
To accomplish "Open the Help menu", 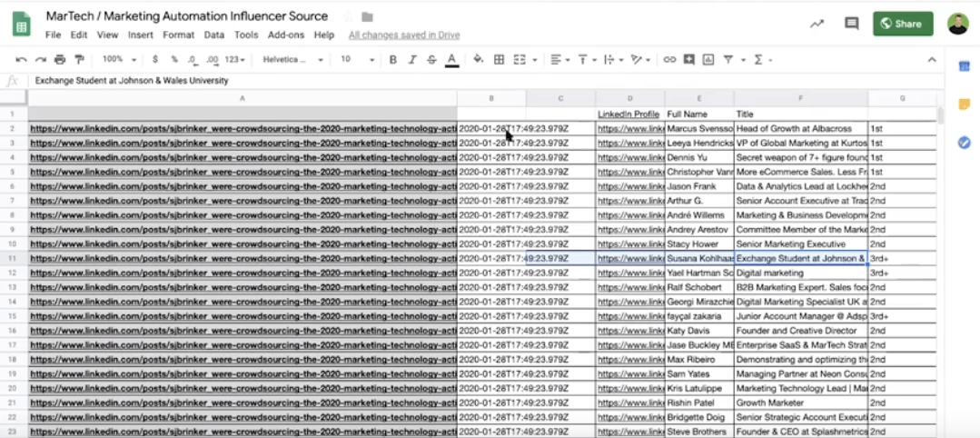I will tap(323, 35).
